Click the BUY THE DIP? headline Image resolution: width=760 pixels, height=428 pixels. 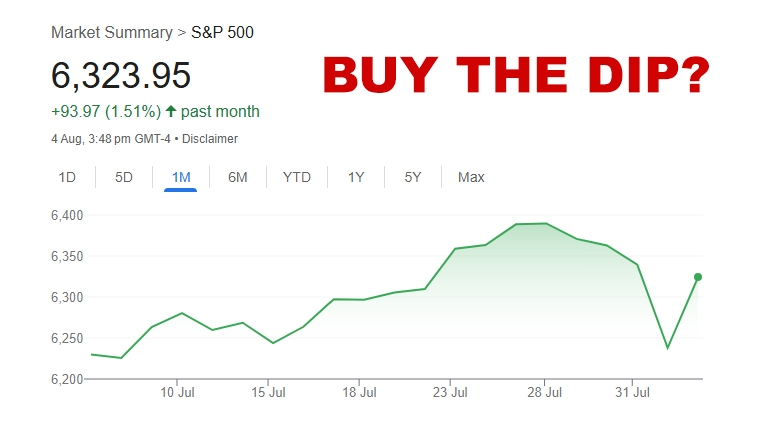point(516,76)
